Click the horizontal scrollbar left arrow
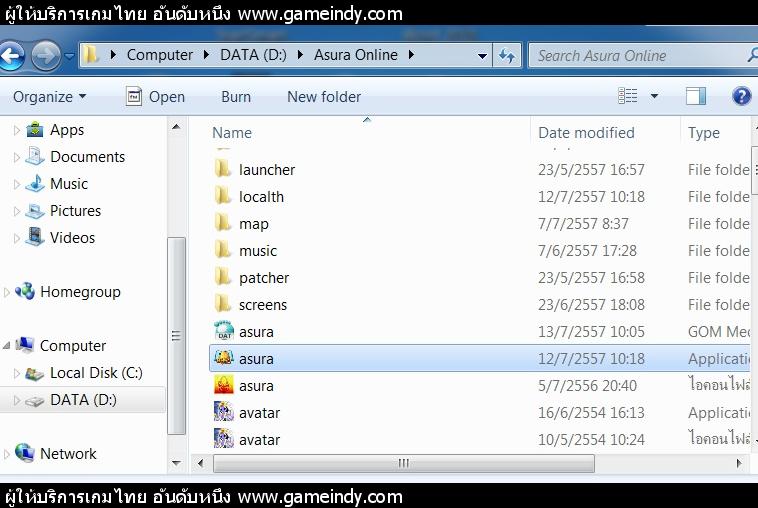This screenshot has height=508, width=758. 200,464
